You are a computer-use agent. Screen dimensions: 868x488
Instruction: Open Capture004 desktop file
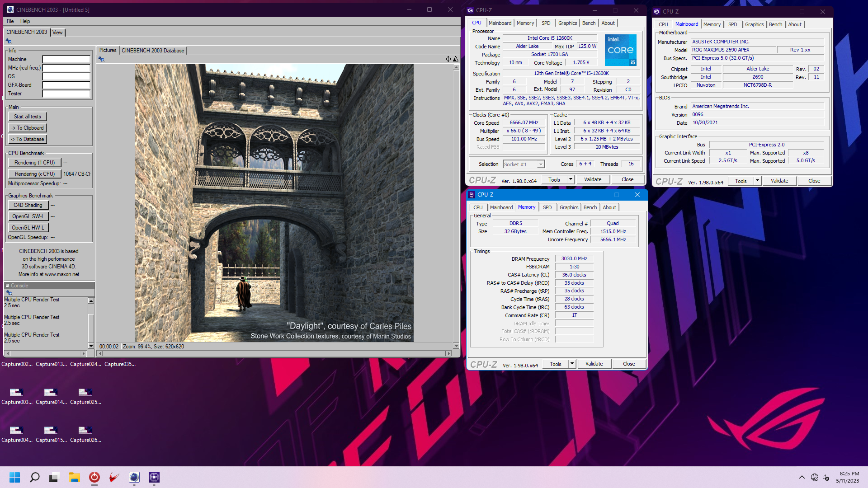click(x=17, y=433)
